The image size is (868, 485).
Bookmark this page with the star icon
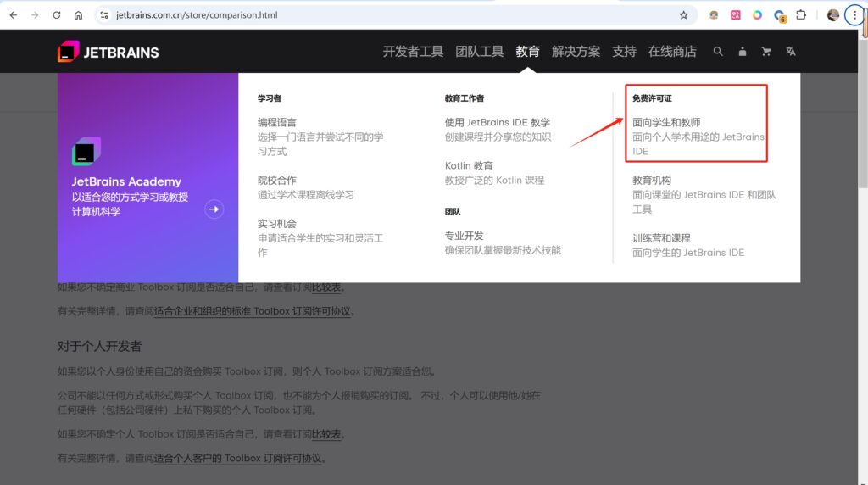[x=684, y=15]
